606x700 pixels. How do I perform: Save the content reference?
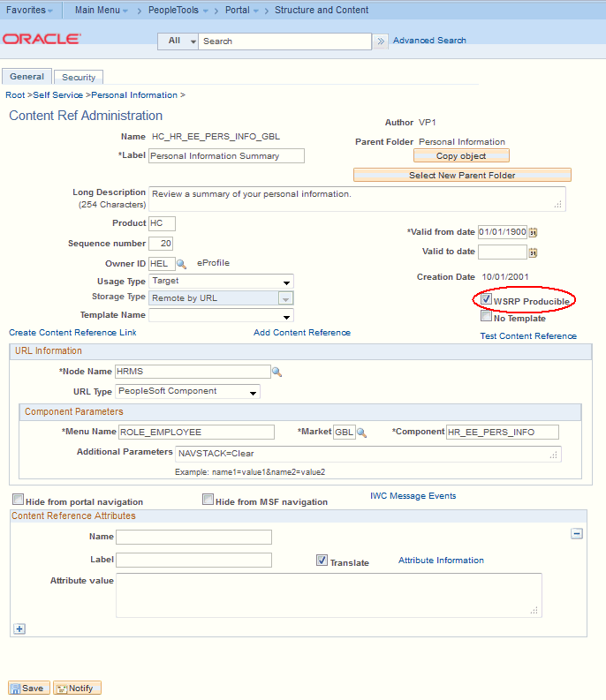[28, 688]
